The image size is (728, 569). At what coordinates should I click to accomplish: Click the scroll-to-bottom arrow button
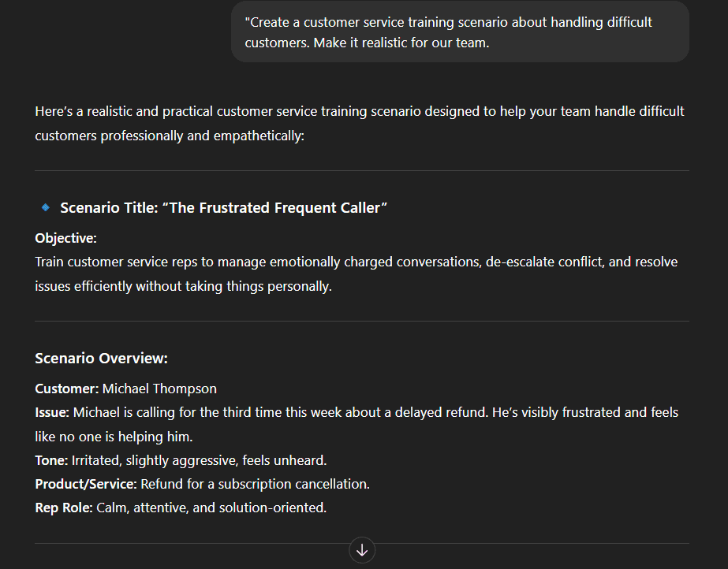(x=362, y=550)
